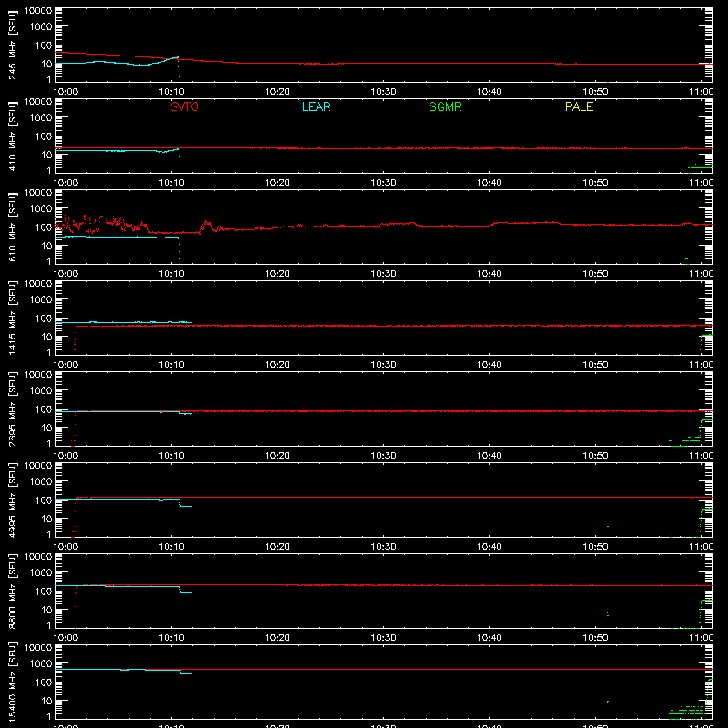Image resolution: width=728 pixels, height=728 pixels.
Task: Click 10:40 time label under 410 MHz panel
Action: tap(490, 183)
